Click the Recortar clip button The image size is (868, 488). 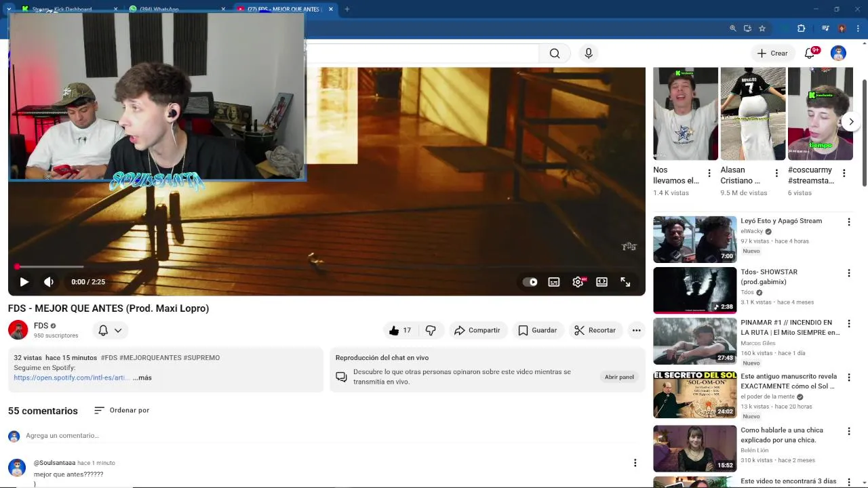tap(595, 330)
